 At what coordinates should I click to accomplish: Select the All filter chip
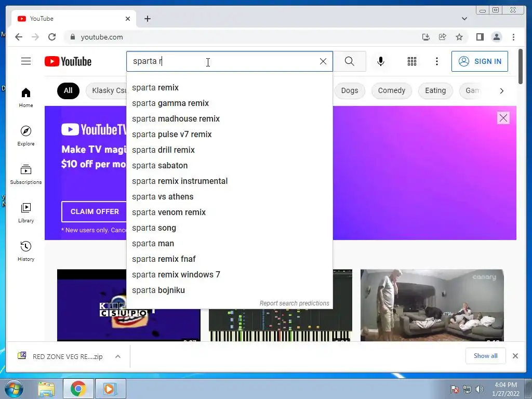click(x=68, y=90)
